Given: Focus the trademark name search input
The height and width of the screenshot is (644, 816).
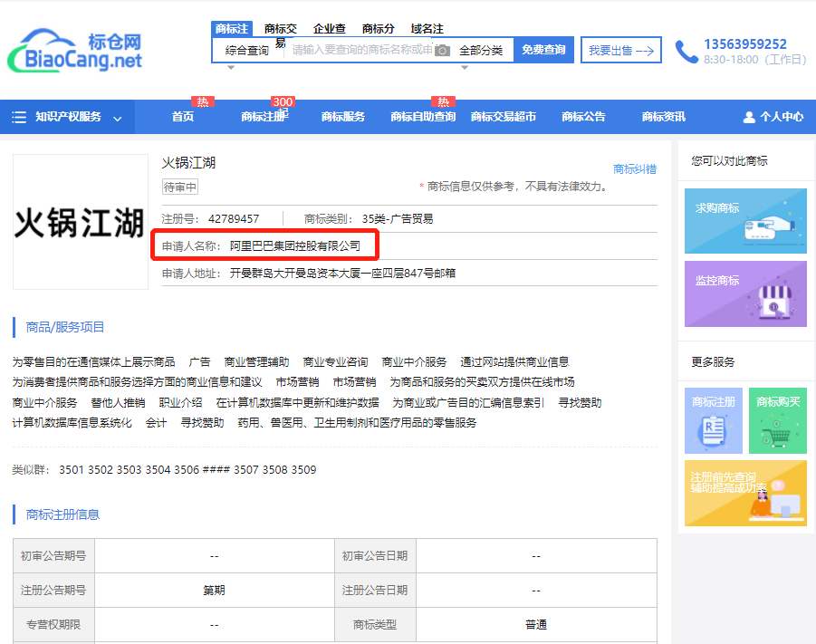Looking at the screenshot, I should (x=361, y=50).
